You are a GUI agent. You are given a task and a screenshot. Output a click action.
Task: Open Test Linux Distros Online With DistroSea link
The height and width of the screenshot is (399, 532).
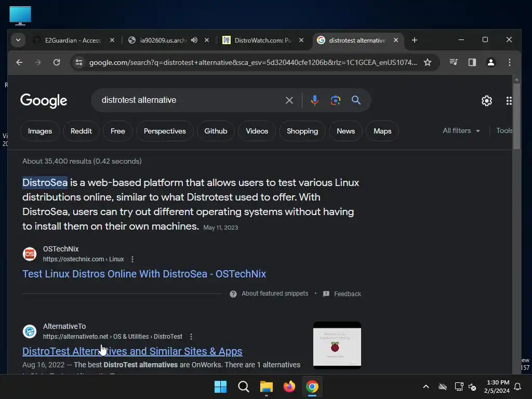tap(144, 274)
